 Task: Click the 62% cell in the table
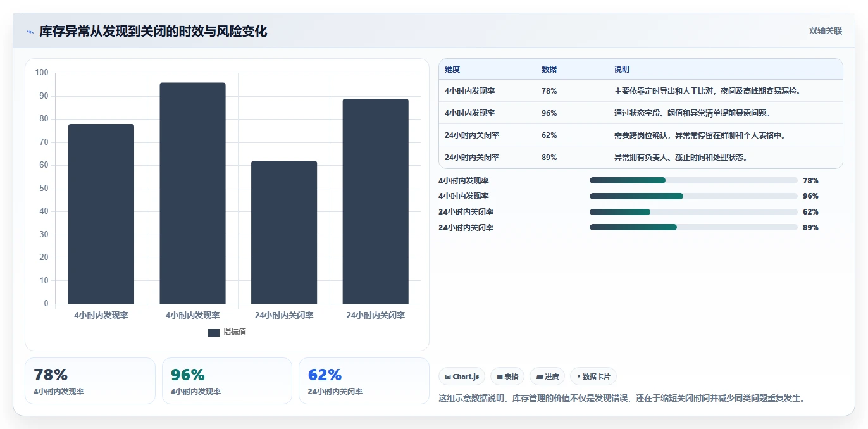(549, 135)
